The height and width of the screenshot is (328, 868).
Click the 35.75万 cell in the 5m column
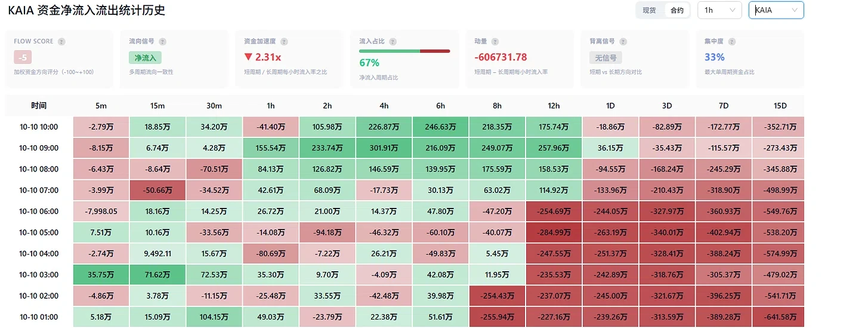(101, 275)
